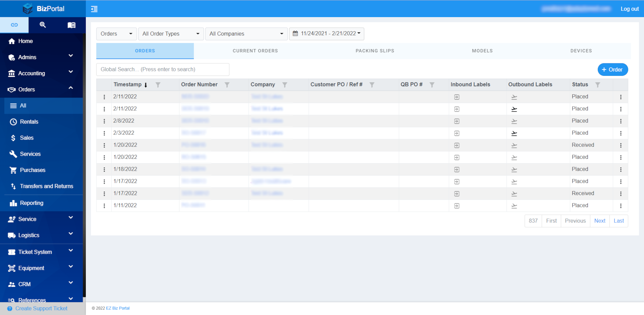Focus the Global Search field

[163, 69]
